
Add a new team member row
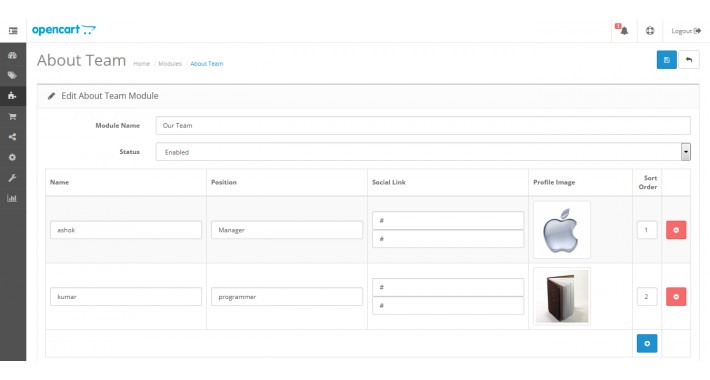point(647,343)
